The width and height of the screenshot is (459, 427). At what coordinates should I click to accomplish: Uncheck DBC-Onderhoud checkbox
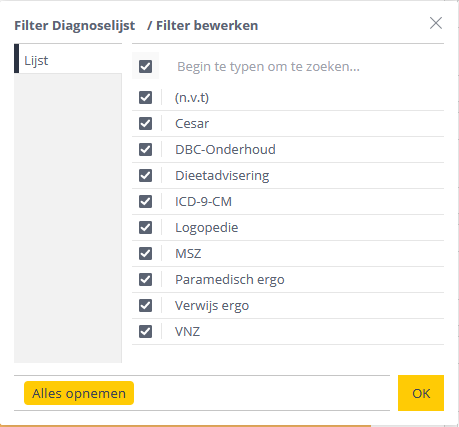[145, 150]
